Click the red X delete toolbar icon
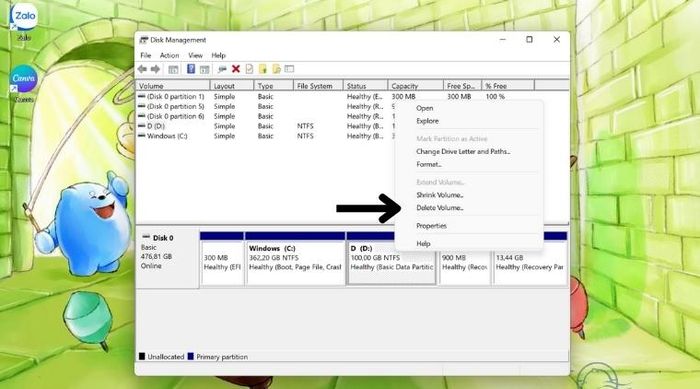This screenshot has width=700, height=389. click(x=236, y=69)
